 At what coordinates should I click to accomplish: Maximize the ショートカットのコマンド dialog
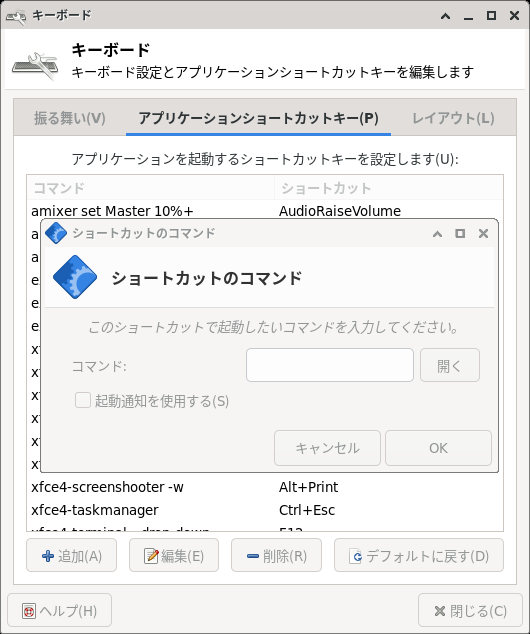point(460,234)
